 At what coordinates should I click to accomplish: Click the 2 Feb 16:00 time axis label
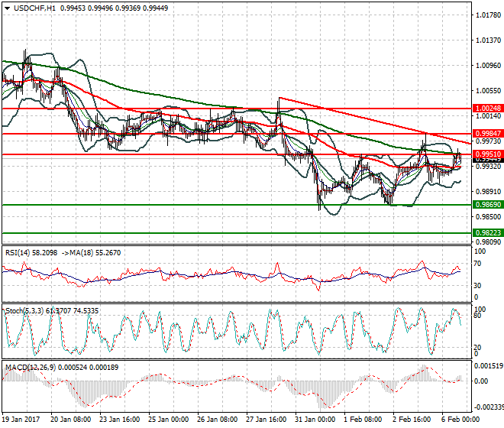click(x=412, y=420)
